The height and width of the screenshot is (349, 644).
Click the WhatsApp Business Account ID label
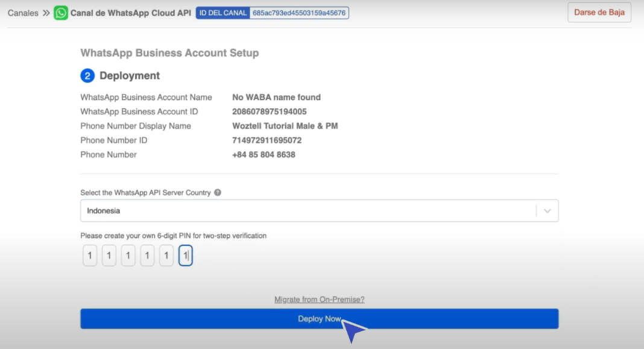[139, 112]
